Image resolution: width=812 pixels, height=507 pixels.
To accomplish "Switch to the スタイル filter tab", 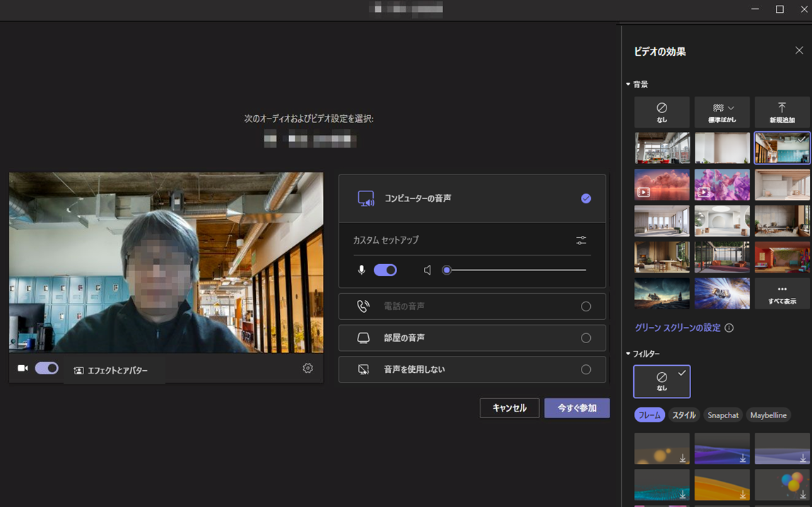I will tap(683, 415).
